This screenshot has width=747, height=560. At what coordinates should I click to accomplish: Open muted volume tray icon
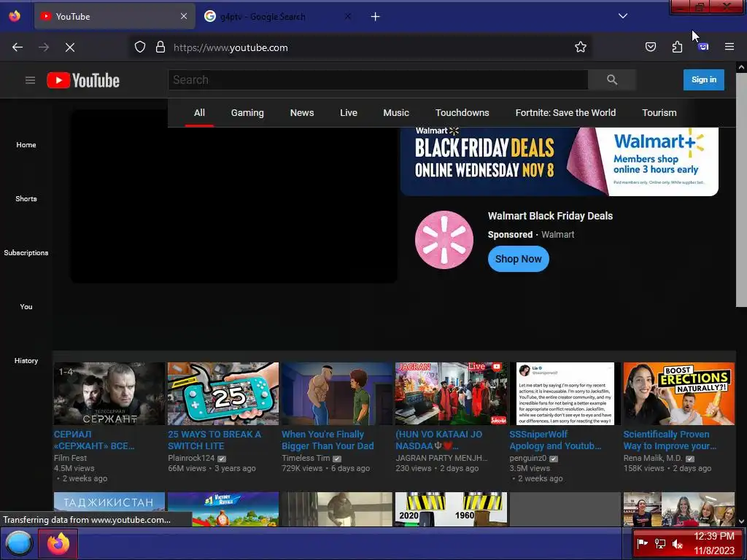point(677,543)
